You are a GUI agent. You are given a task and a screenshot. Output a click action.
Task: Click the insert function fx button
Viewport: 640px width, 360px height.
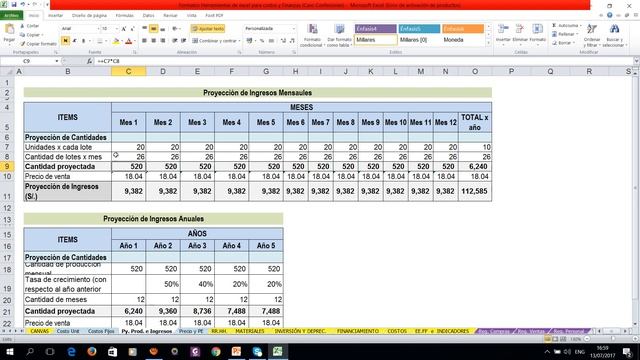(90, 61)
